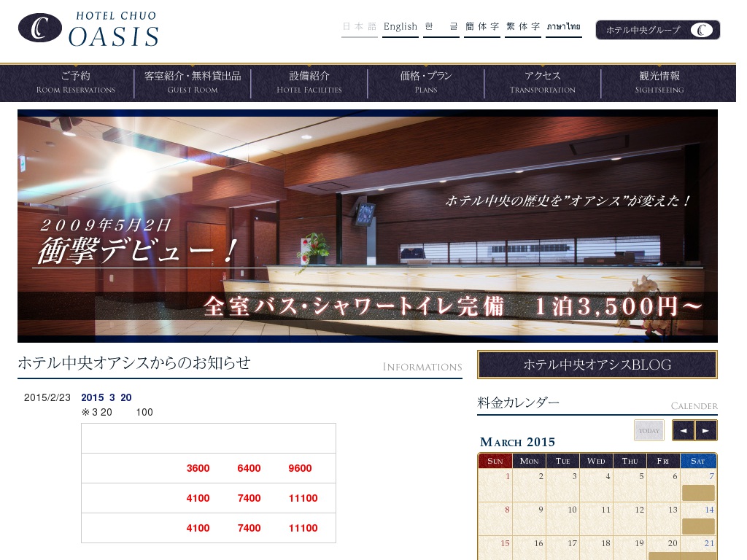Viewport: 747px width, 560px height.
Task: Open ホテル中央オアシスBLOG banner
Action: pyautogui.click(x=597, y=365)
